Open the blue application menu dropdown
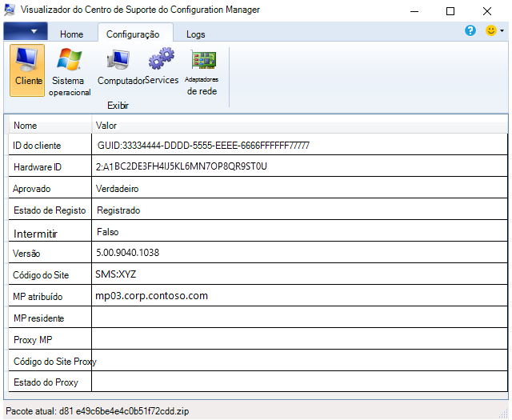Image resolution: width=512 pixels, height=420 pixels. (26, 31)
